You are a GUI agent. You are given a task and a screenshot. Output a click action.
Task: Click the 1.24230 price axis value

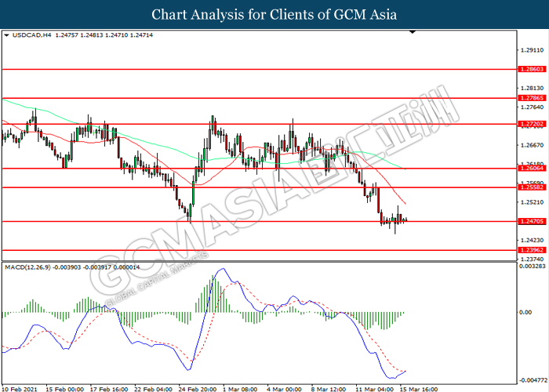[533, 241]
